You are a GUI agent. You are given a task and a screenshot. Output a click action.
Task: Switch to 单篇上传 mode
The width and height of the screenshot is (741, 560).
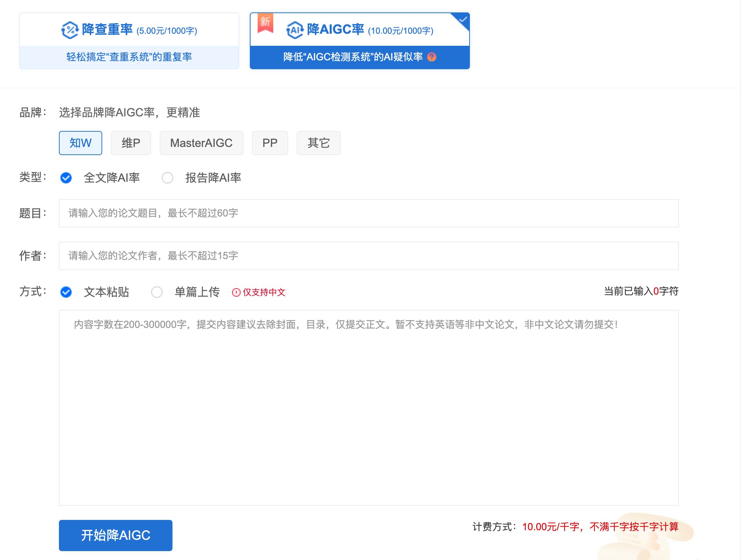[x=157, y=292]
